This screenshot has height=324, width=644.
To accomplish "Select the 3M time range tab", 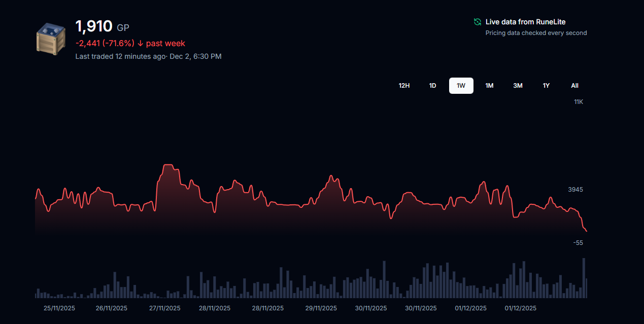I will [518, 86].
